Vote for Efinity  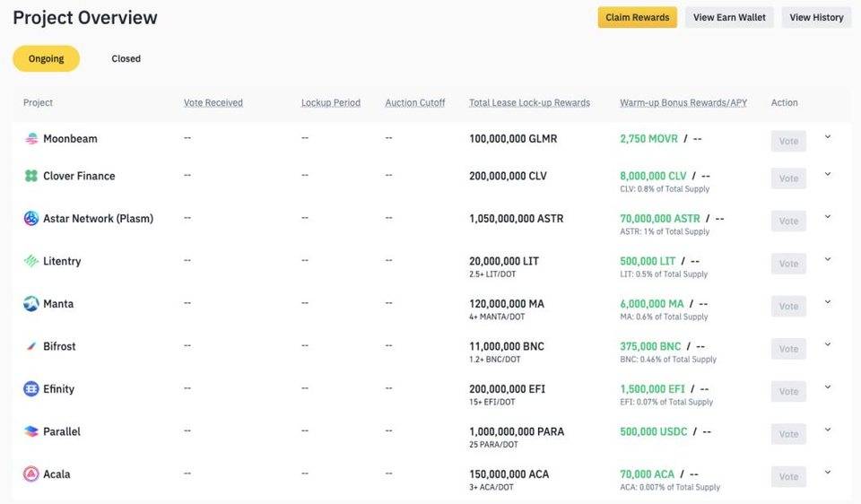788,391
